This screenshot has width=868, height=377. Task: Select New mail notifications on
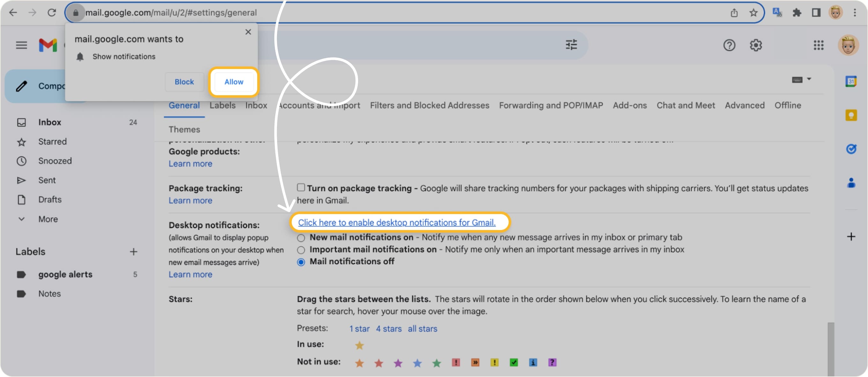(300, 237)
